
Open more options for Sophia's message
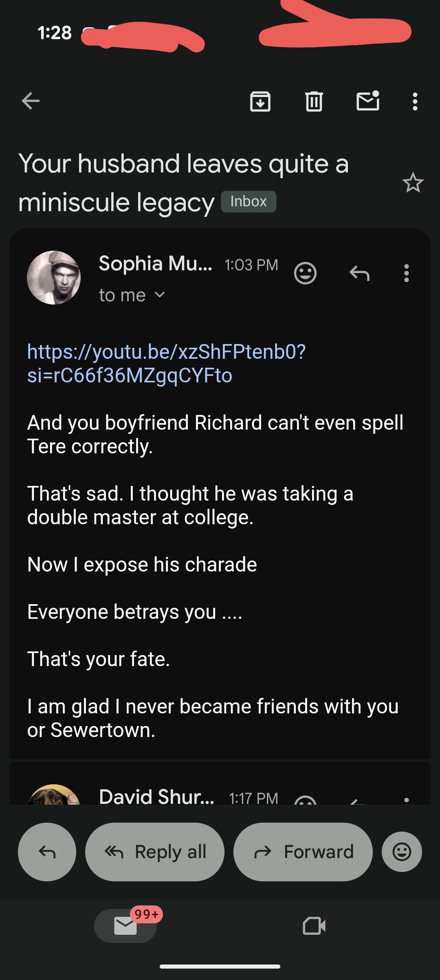tap(406, 273)
